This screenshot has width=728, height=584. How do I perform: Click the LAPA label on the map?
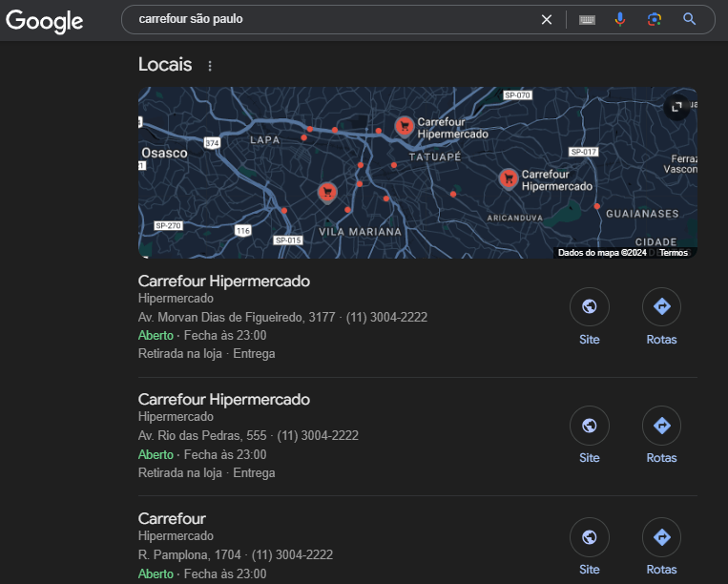pos(265,139)
